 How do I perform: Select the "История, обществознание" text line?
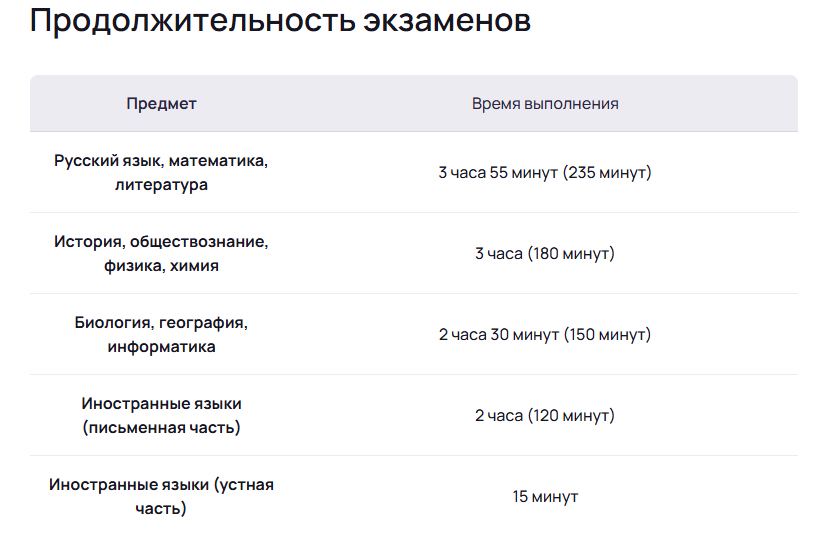coord(161,241)
